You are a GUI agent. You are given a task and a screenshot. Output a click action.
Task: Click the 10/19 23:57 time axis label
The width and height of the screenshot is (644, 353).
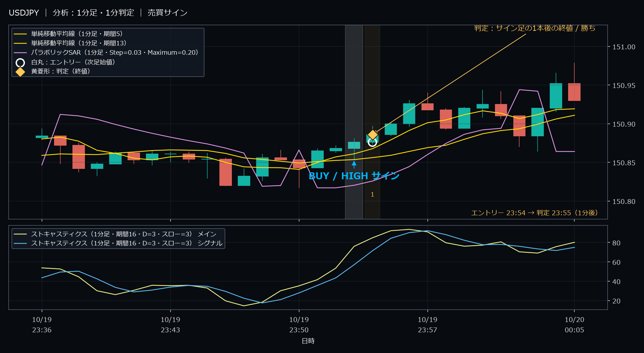(428, 325)
